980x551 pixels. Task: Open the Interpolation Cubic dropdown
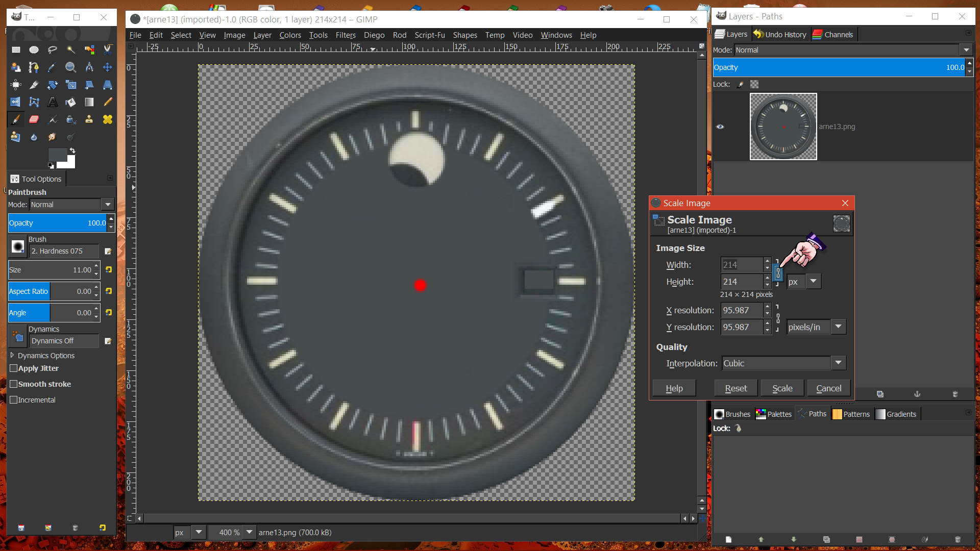coord(838,363)
